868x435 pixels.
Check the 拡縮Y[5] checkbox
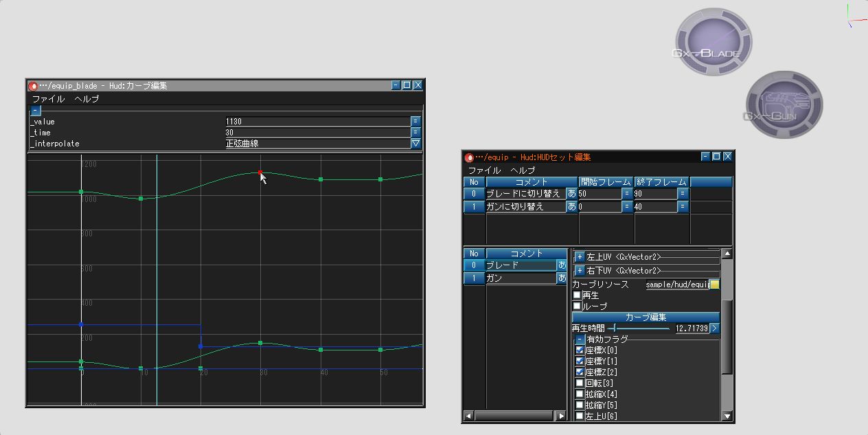(580, 405)
